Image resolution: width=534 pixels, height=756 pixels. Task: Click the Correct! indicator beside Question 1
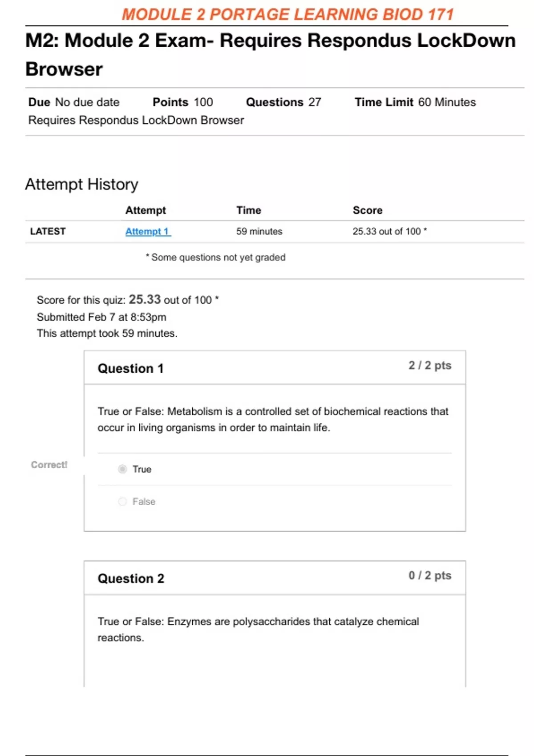pos(49,465)
